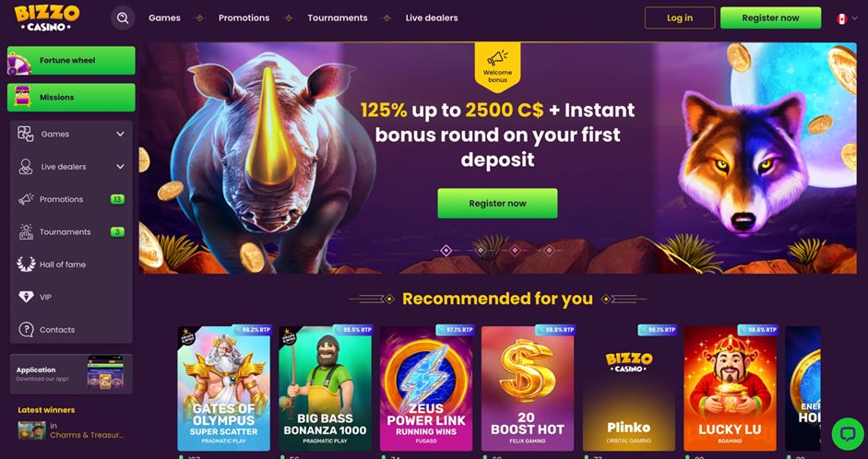This screenshot has height=459, width=868.
Task: Open the Fortune wheel button
Action: click(71, 60)
